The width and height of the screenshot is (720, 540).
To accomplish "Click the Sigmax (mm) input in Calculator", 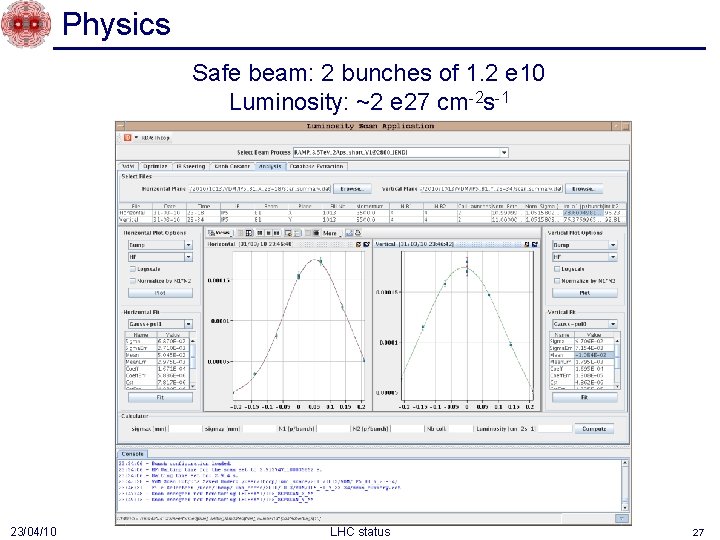I will pos(186,429).
